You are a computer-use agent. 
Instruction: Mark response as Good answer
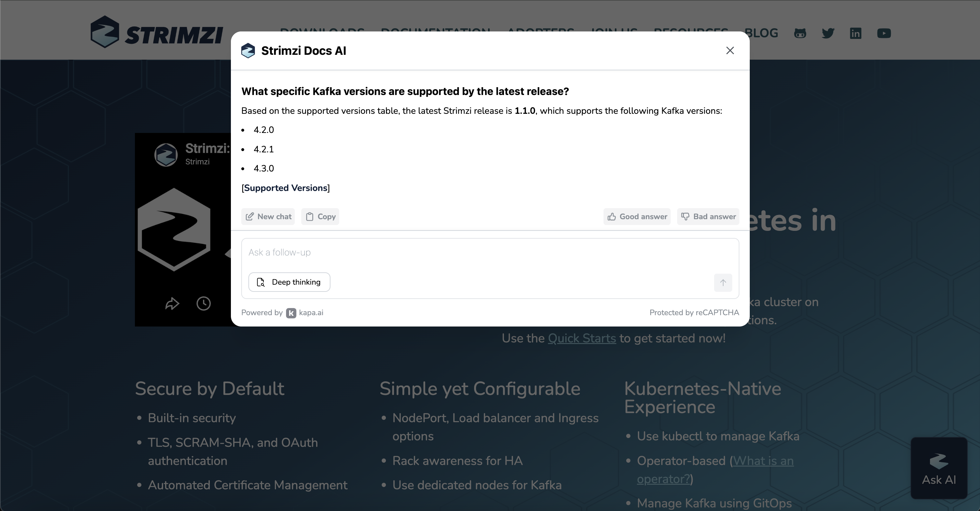click(637, 217)
